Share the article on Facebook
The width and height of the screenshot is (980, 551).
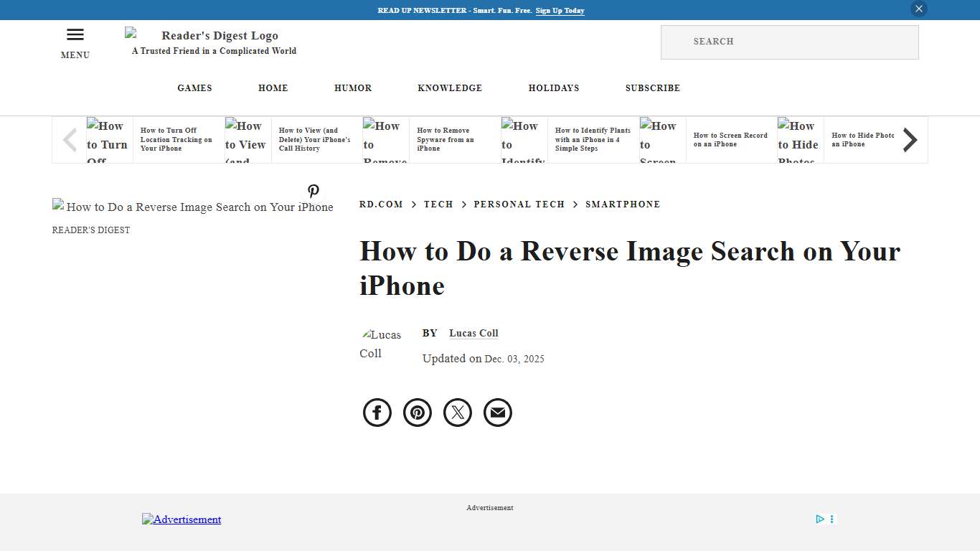pos(377,413)
